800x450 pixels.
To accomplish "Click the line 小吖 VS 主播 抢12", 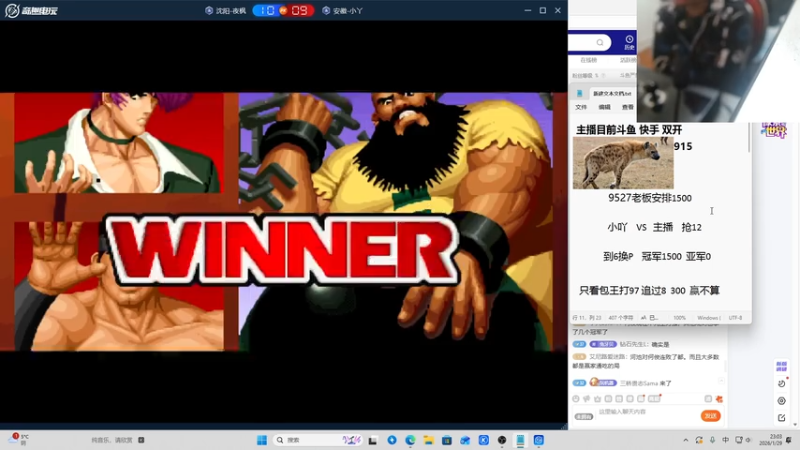I will (654, 227).
